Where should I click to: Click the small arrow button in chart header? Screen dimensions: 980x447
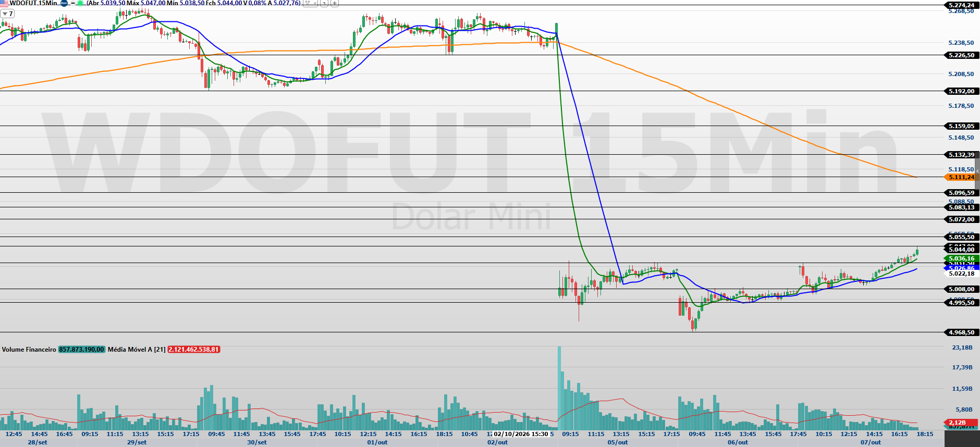[x=324, y=3]
